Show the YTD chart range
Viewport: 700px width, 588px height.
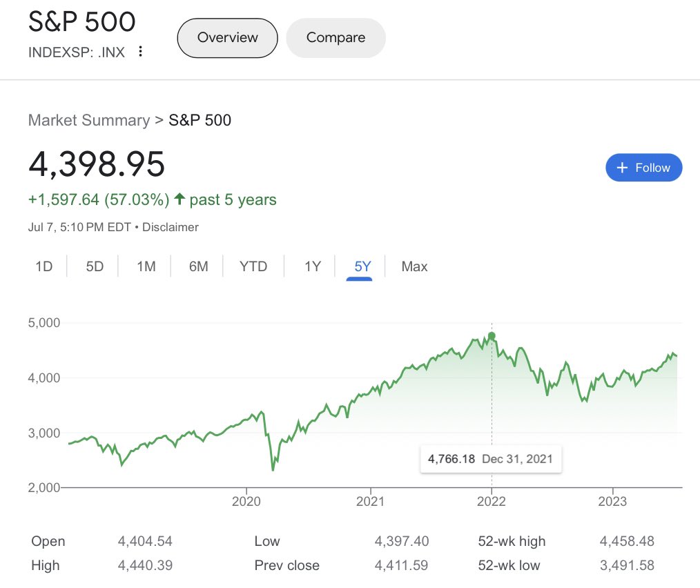point(253,266)
